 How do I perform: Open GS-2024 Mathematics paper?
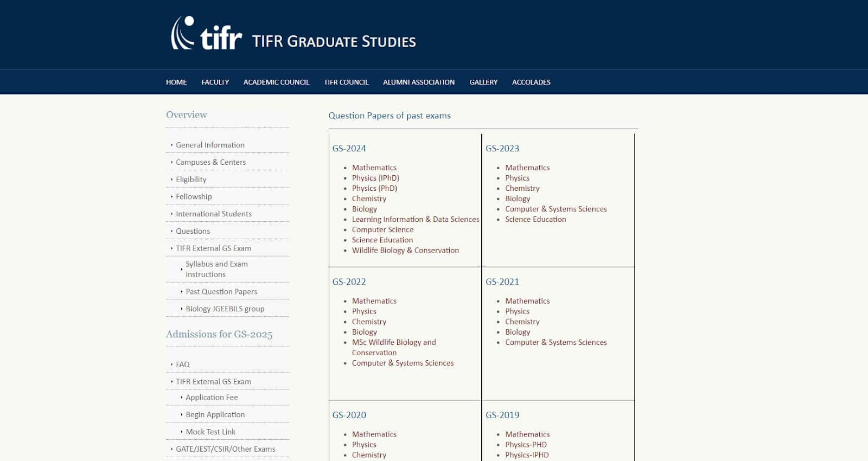374,168
